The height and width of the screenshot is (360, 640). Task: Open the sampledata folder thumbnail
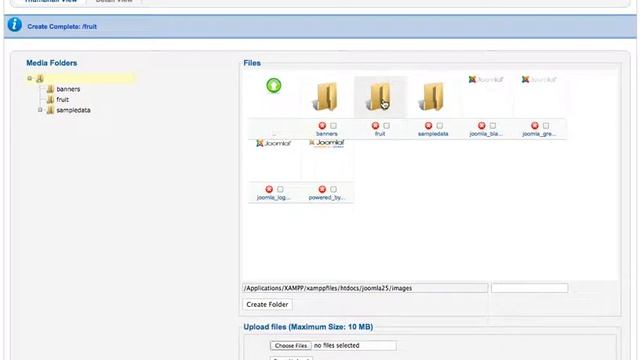[432, 97]
